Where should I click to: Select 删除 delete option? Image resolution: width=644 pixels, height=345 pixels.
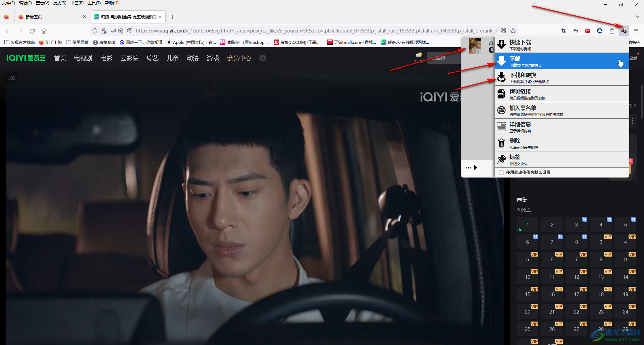point(562,143)
